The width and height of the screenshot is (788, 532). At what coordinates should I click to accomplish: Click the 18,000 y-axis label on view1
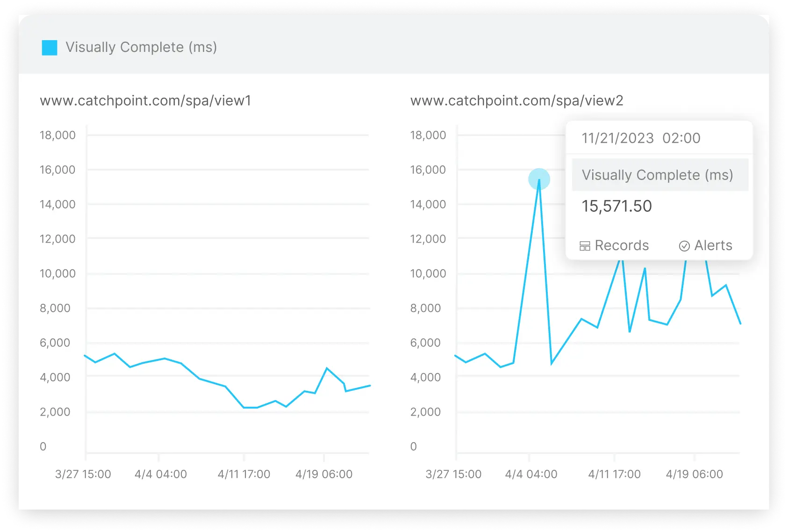click(57, 135)
